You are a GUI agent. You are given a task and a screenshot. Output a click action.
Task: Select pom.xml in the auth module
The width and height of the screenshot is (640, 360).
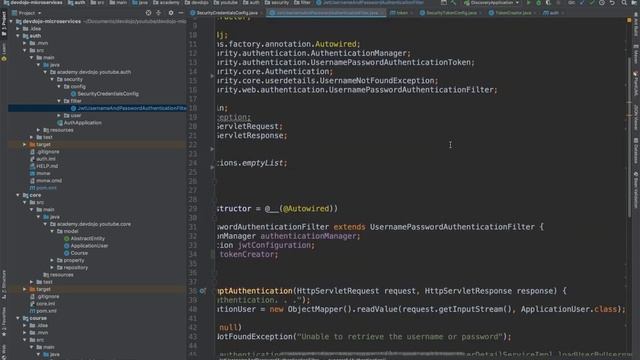point(46,188)
